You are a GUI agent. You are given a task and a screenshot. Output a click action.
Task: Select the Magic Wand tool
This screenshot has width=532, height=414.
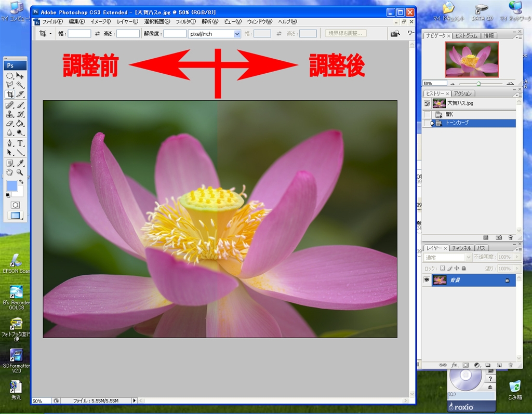[20, 85]
